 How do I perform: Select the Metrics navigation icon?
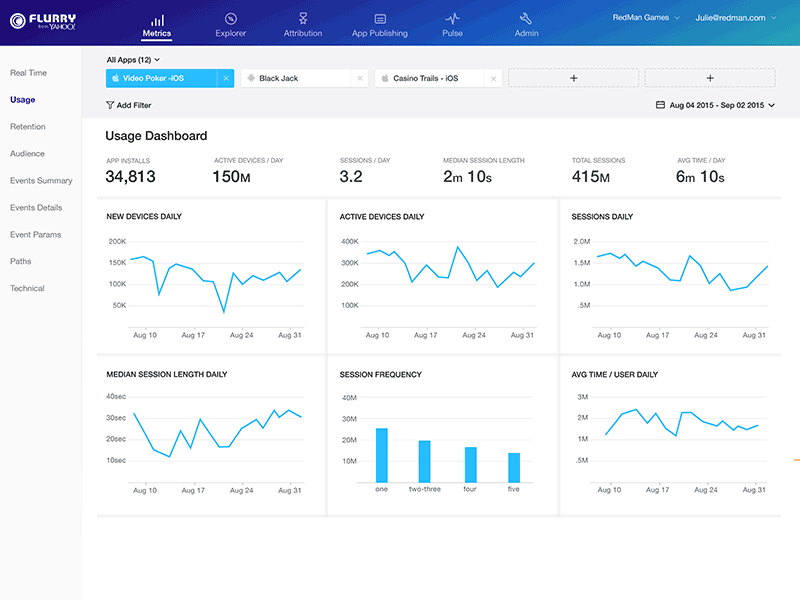pyautogui.click(x=158, y=21)
